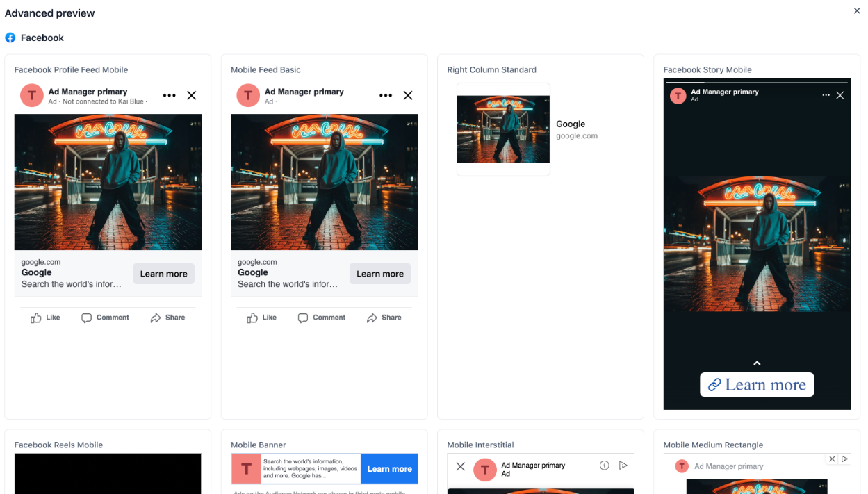Click the story image in Facebook Story Mobile

coord(757,244)
